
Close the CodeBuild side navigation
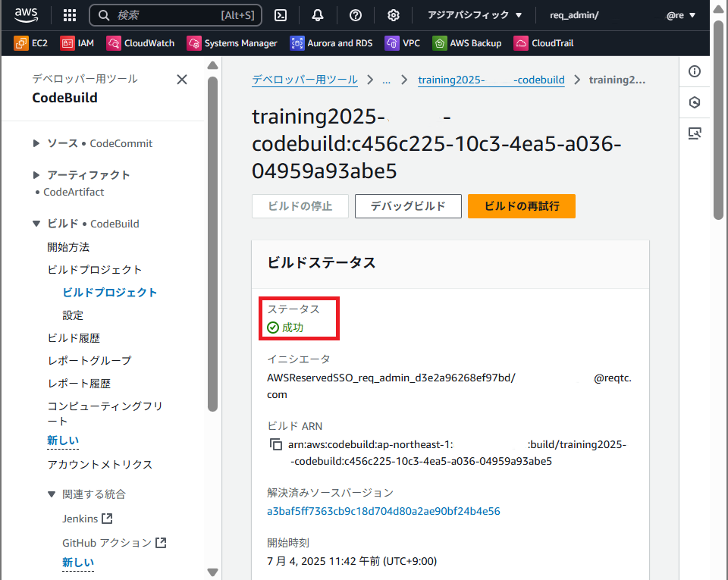tap(182, 80)
